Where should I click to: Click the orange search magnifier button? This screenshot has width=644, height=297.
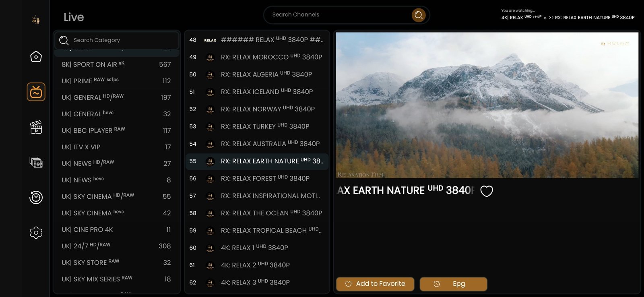click(x=418, y=15)
